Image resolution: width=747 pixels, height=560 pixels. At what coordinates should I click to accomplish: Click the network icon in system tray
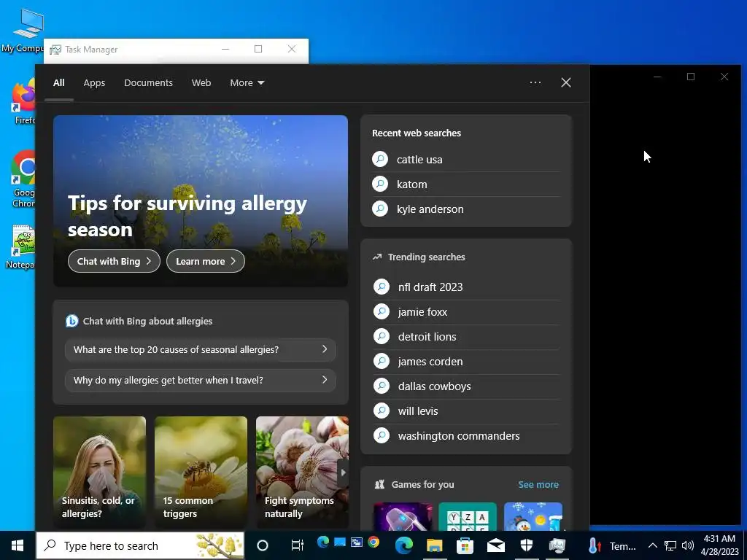coord(670,545)
